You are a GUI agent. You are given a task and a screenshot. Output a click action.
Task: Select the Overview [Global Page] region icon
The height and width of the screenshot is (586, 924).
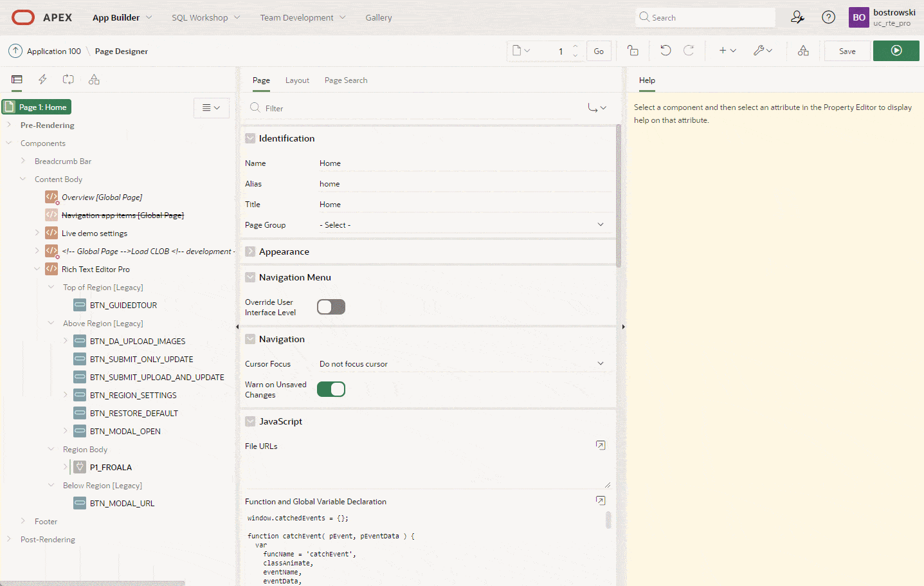(51, 197)
